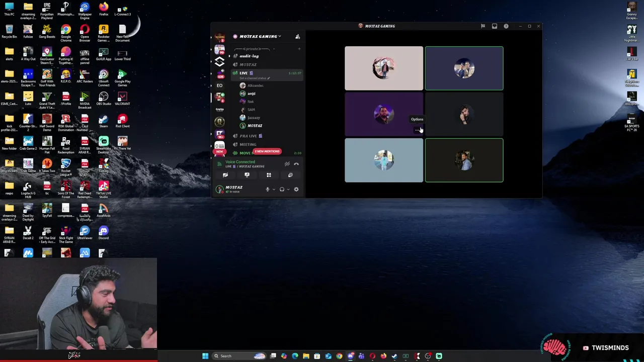Select the light-blue participant tile
Screen dimensions: 644x362
(384, 160)
